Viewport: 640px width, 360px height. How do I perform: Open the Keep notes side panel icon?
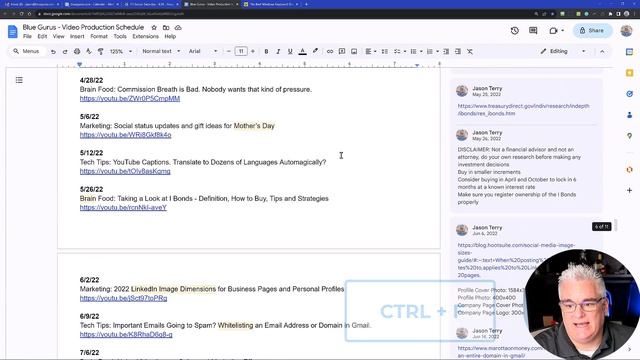(629, 73)
